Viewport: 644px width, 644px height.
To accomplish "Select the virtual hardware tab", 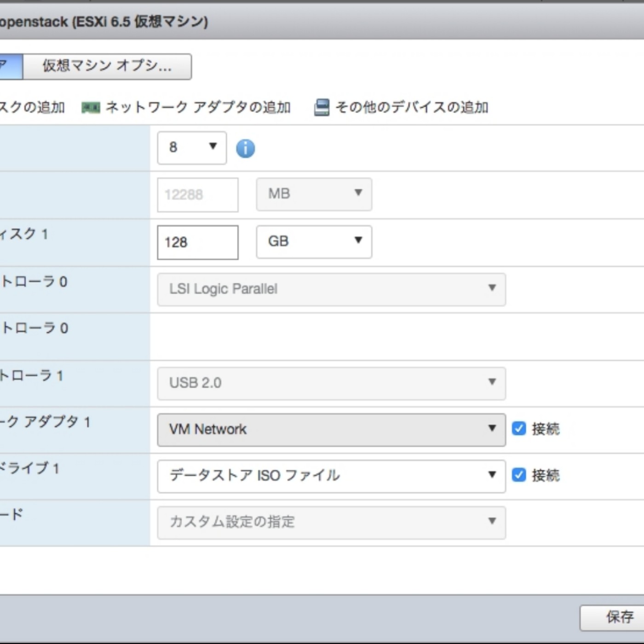I will 10,66.
